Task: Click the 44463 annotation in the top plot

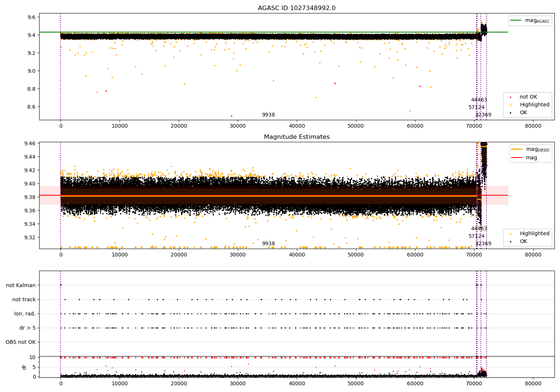Action: [479, 100]
